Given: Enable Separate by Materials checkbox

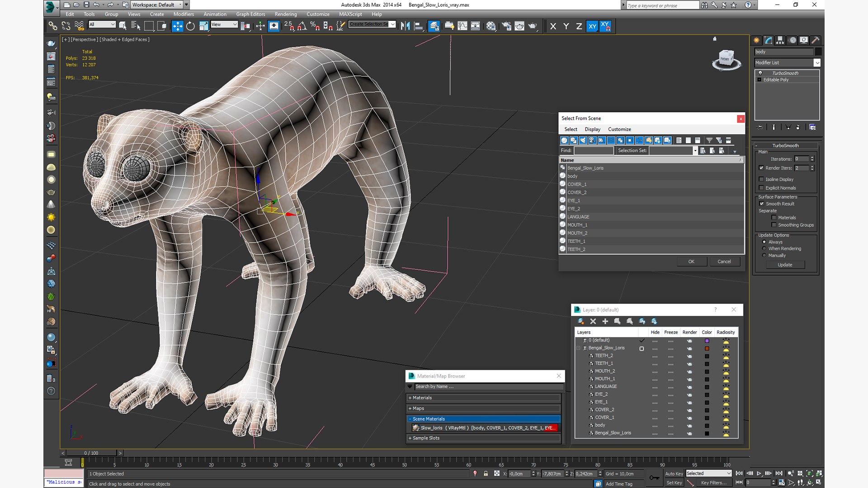Looking at the screenshot, I should click(774, 218).
